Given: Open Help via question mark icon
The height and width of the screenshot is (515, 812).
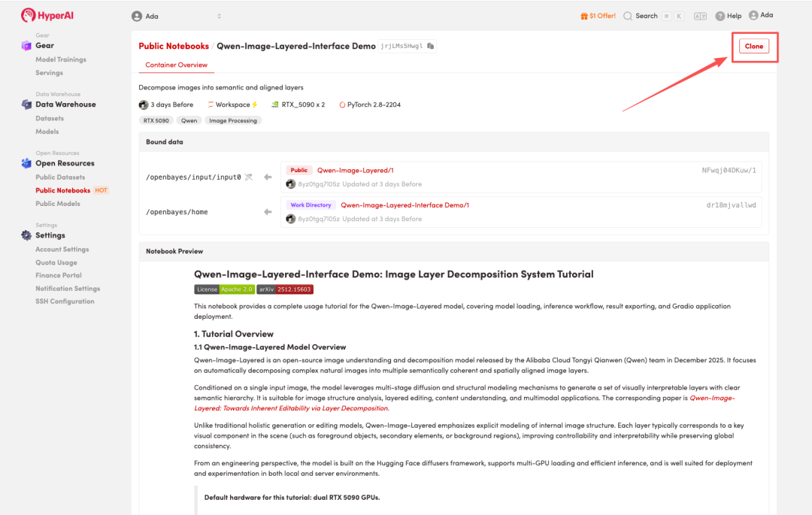Looking at the screenshot, I should click(x=720, y=16).
